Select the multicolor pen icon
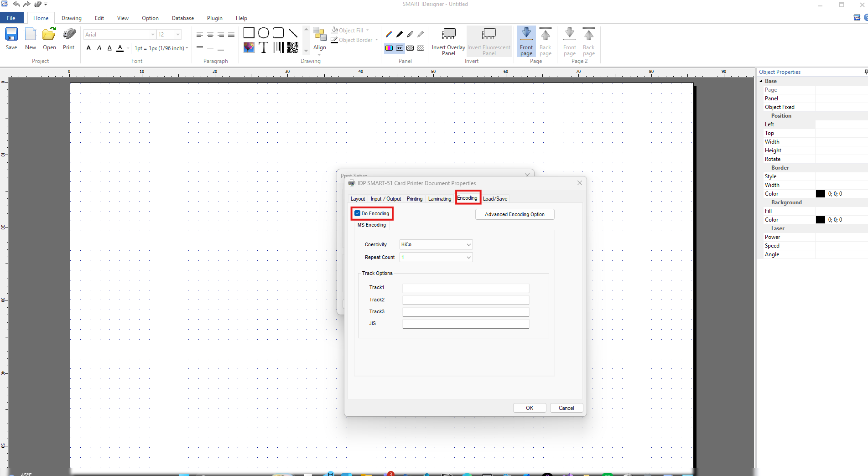 coord(389,34)
